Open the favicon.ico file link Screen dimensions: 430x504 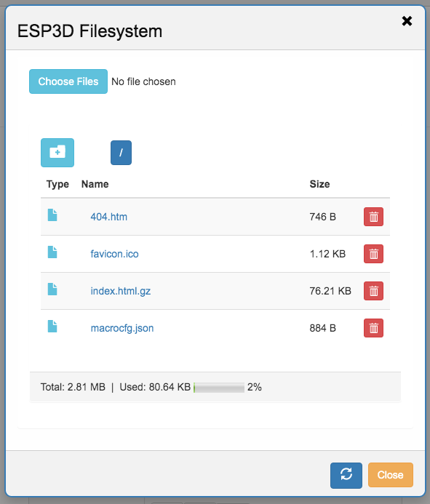[114, 254]
